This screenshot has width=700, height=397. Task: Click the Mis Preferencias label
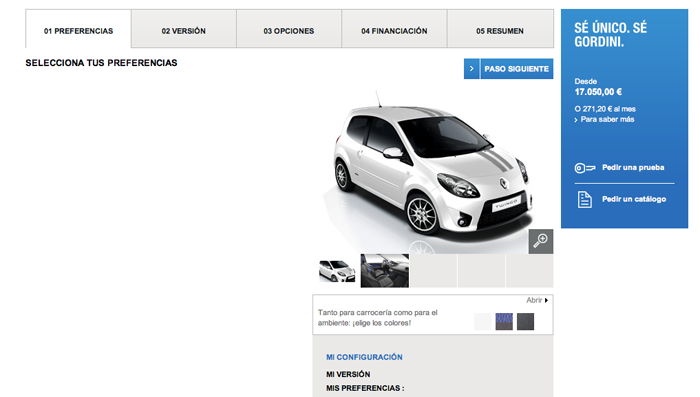click(365, 388)
